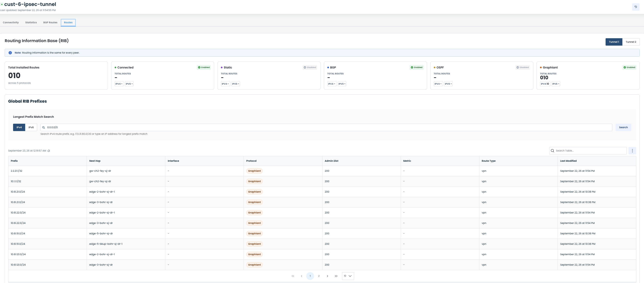The width and height of the screenshot is (644, 283).
Task: Select Tunnel 1 view
Action: tap(614, 42)
